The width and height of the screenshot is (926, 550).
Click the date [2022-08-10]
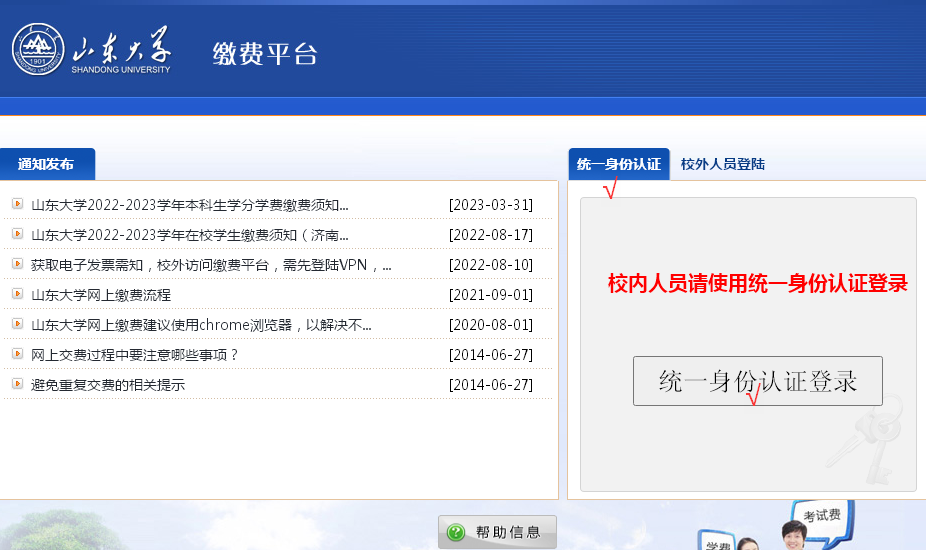[491, 265]
